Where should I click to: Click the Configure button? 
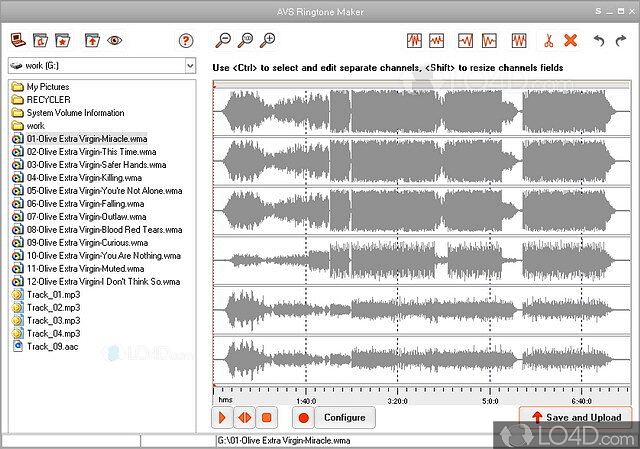[344, 417]
